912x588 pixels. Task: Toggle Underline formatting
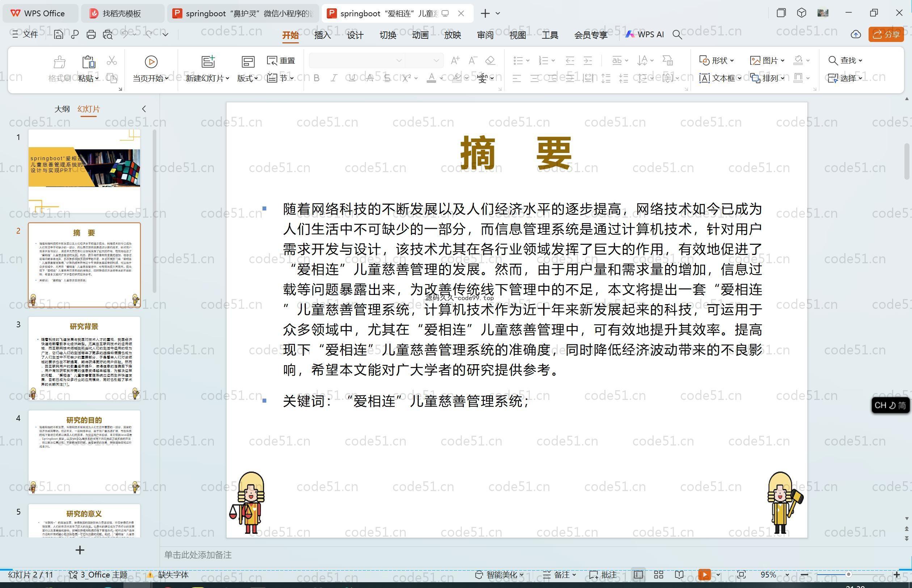(352, 78)
